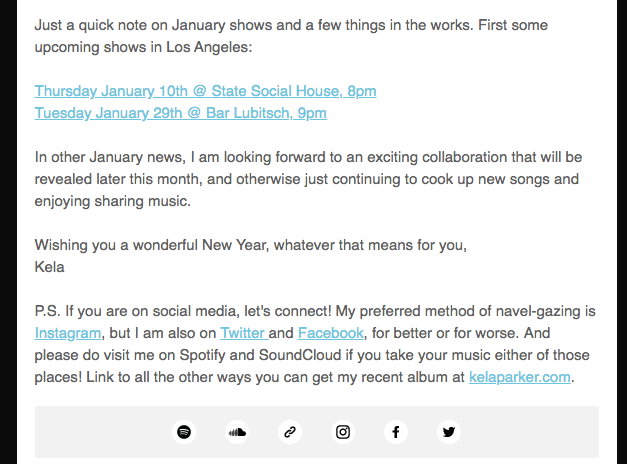The height and width of the screenshot is (464, 627).
Task: Click the SoundCloud cloud icon
Action: click(x=237, y=432)
